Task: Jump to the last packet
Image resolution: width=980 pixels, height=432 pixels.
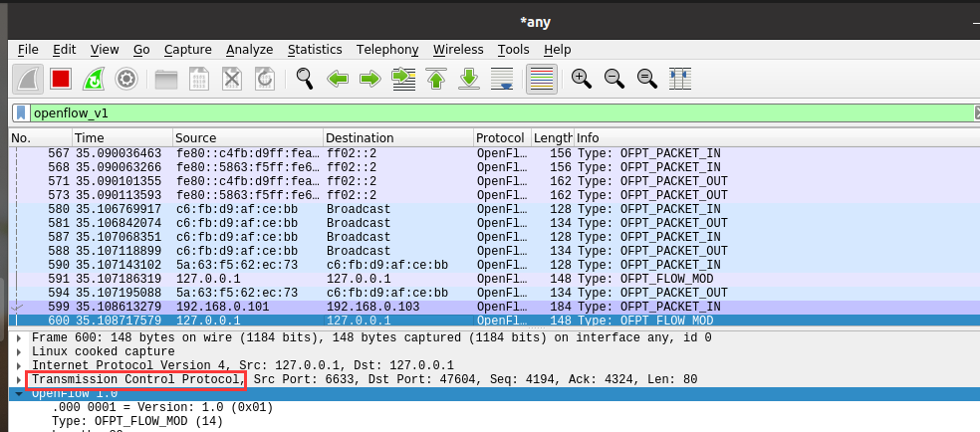Action: click(469, 79)
